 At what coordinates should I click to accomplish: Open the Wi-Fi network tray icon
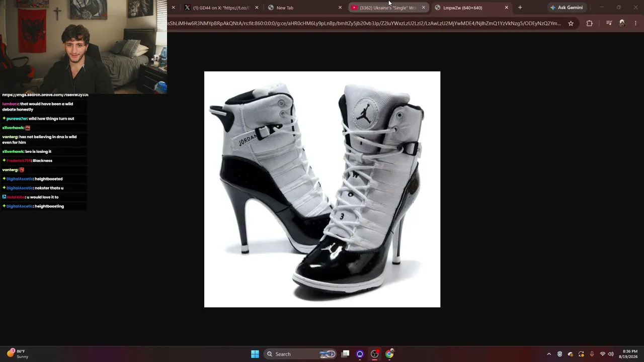pyautogui.click(x=603, y=354)
